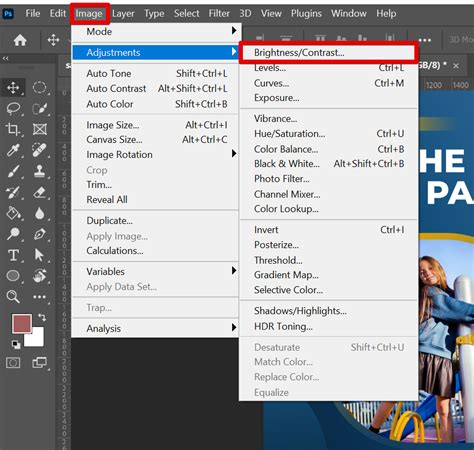Choose Curves adjustment
The image size is (474, 450).
coord(329,83)
